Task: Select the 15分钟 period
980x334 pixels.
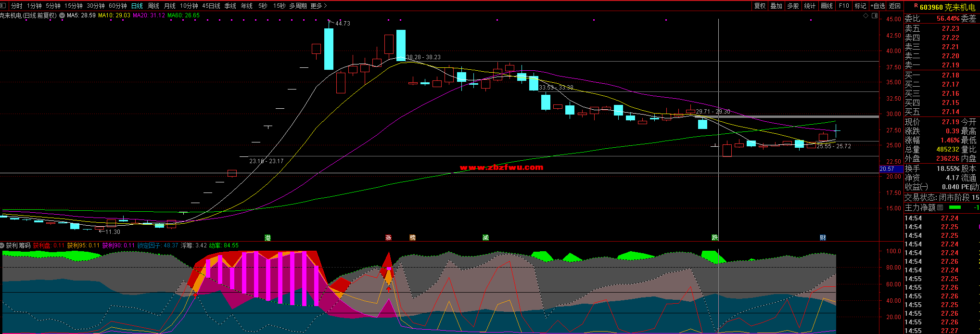Action: coord(74,6)
